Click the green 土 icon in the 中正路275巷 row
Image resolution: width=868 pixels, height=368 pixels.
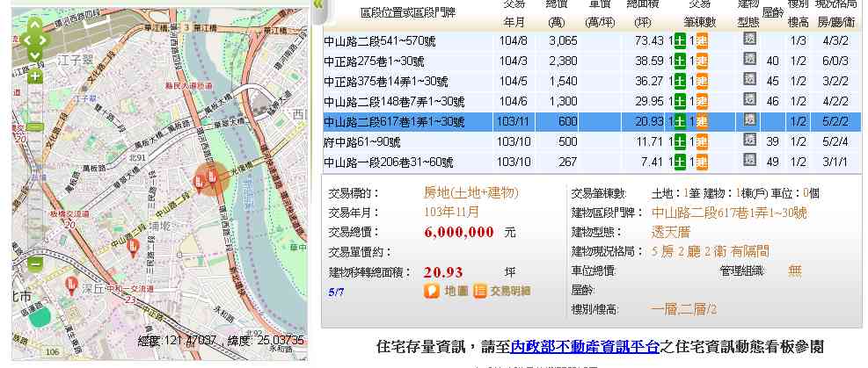click(x=680, y=61)
